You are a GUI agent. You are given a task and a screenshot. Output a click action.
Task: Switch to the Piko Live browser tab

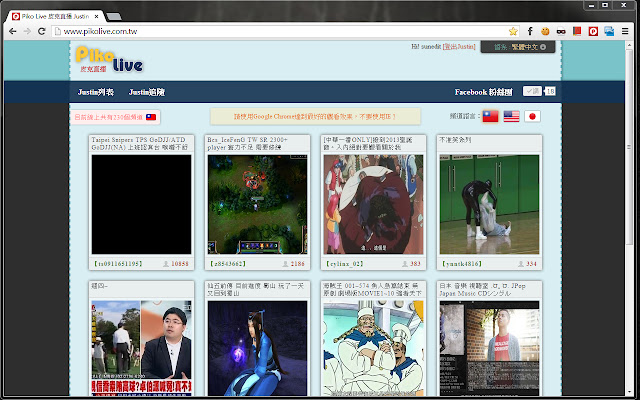click(55, 16)
